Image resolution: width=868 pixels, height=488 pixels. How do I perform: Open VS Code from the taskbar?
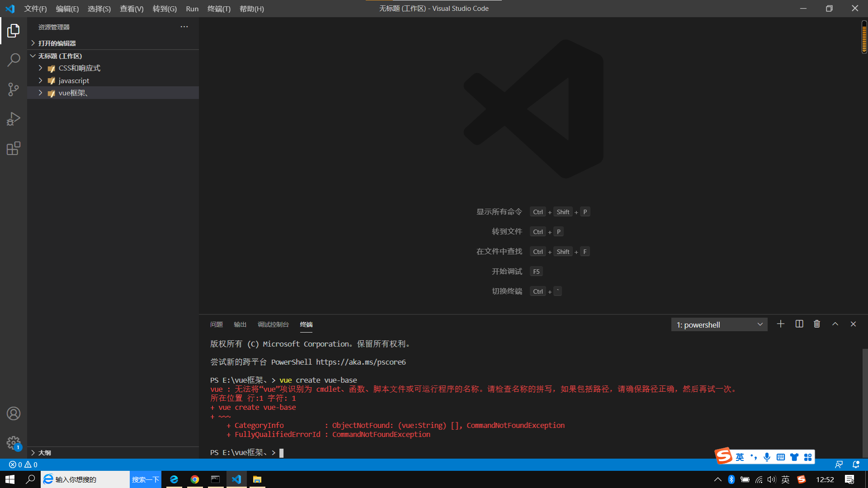236,479
